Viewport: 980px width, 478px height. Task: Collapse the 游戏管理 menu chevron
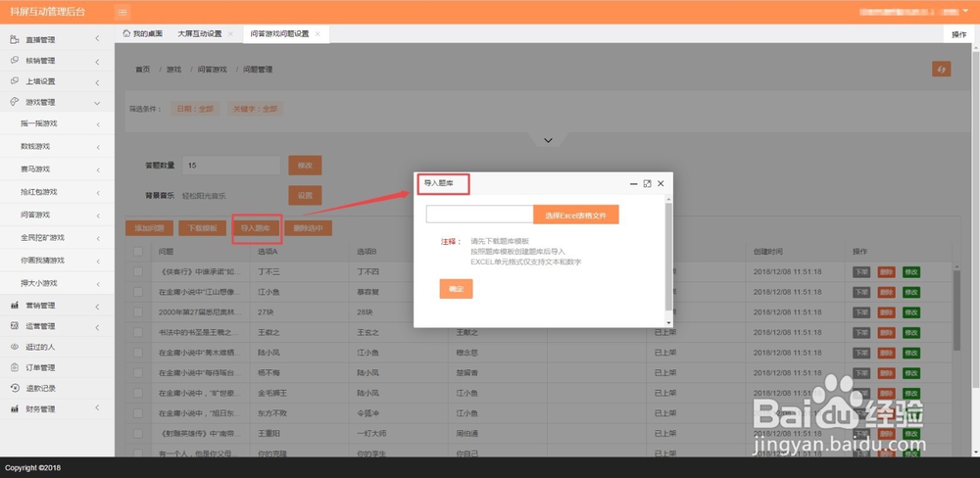point(97,103)
